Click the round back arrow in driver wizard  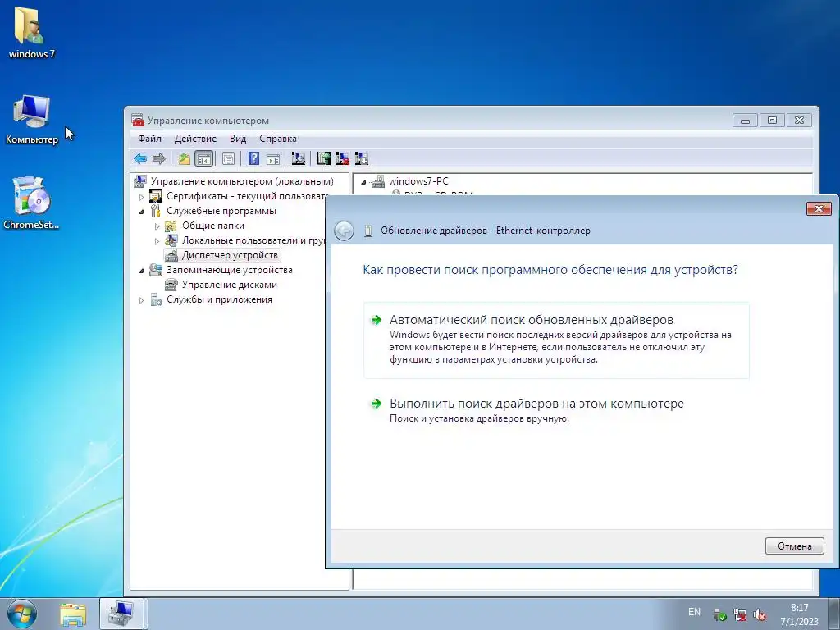pyautogui.click(x=344, y=231)
